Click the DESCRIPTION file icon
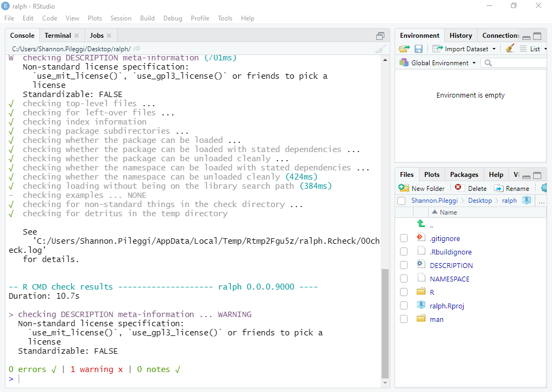Screen dimensions: 552x392 click(x=420, y=264)
